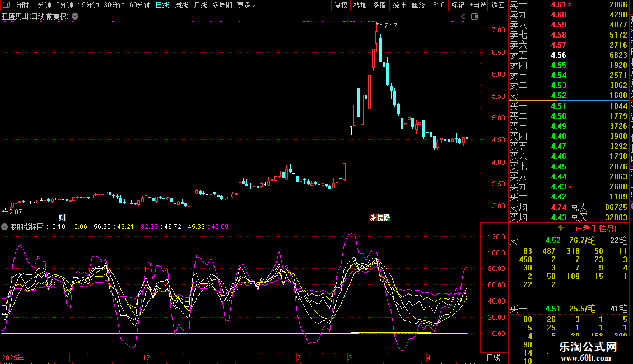Select the 买一 4.51 order row
633x364 pixels.
[569, 106]
